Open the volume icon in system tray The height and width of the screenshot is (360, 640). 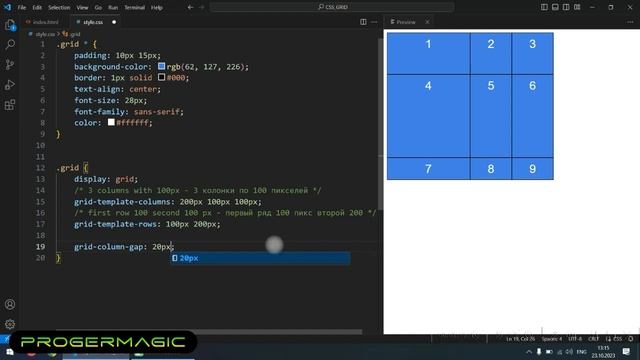tap(570, 352)
